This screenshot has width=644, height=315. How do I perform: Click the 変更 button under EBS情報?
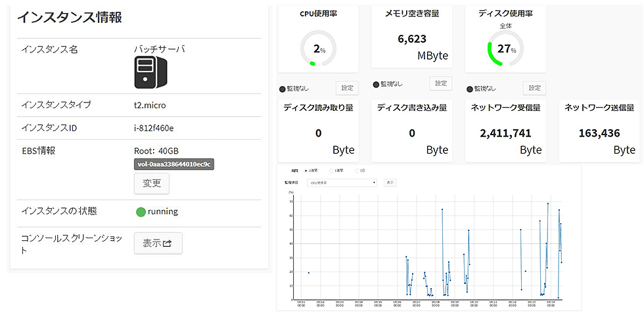(152, 183)
